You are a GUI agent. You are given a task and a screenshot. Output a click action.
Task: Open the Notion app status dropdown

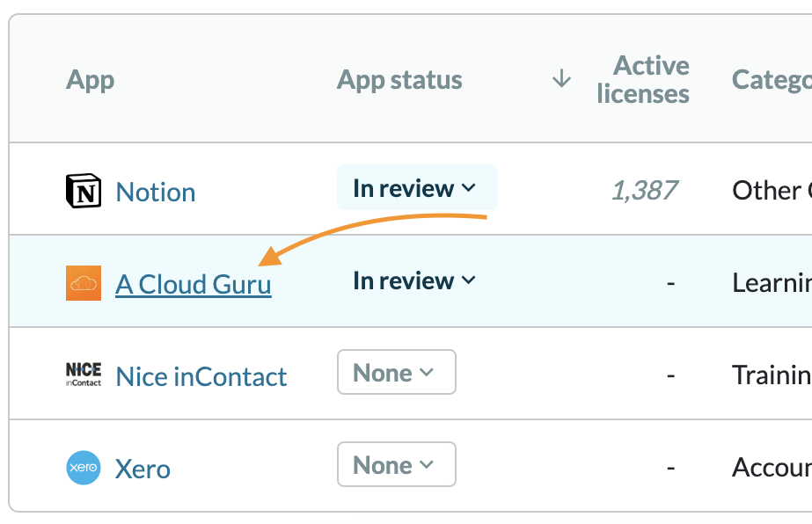[x=416, y=188]
